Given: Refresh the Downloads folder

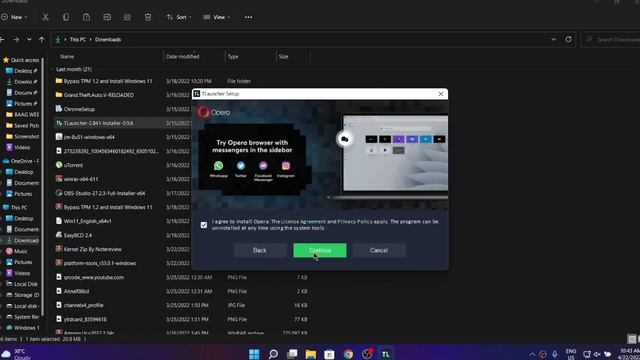Looking at the screenshot, I should (568, 40).
